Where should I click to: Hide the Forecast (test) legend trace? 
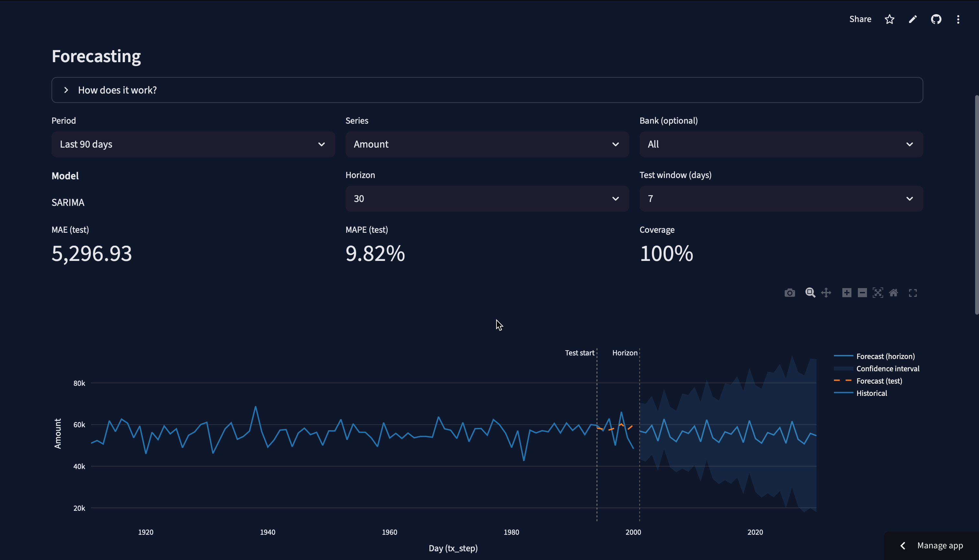point(879,381)
